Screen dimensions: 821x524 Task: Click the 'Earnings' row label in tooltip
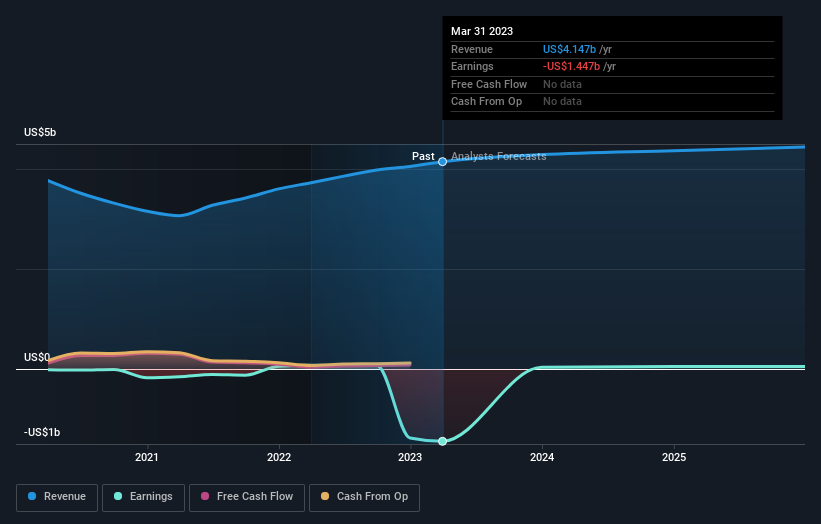click(x=472, y=66)
